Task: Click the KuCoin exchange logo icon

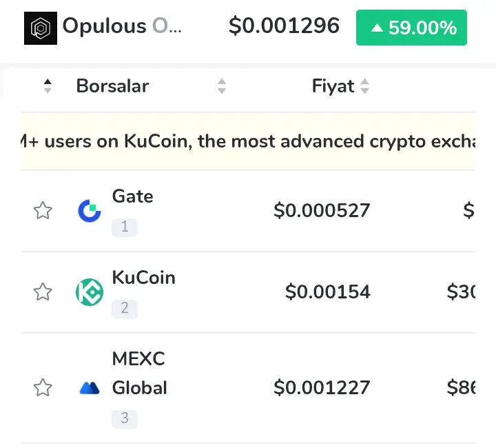Action: coord(90,292)
